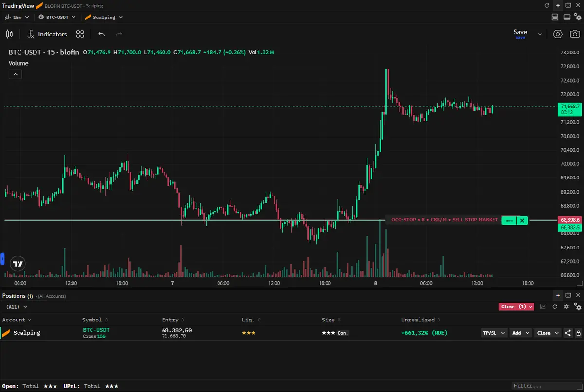
Task: Open Add dropdown for BTC-USDT position
Action: [520, 333]
